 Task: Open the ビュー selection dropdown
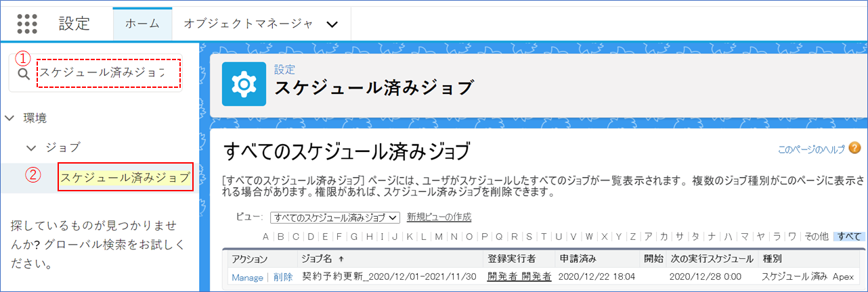pyautogui.click(x=336, y=217)
